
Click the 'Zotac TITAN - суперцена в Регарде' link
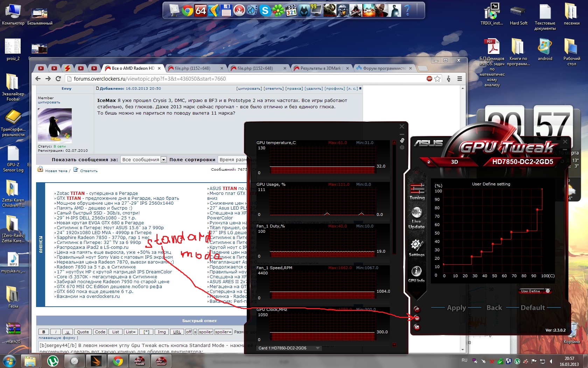point(97,193)
